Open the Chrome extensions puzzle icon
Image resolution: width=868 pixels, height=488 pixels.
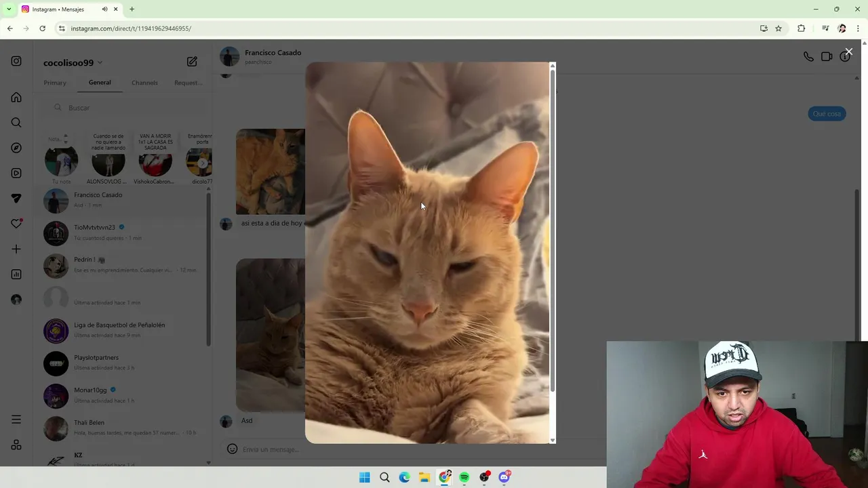pyautogui.click(x=802, y=28)
